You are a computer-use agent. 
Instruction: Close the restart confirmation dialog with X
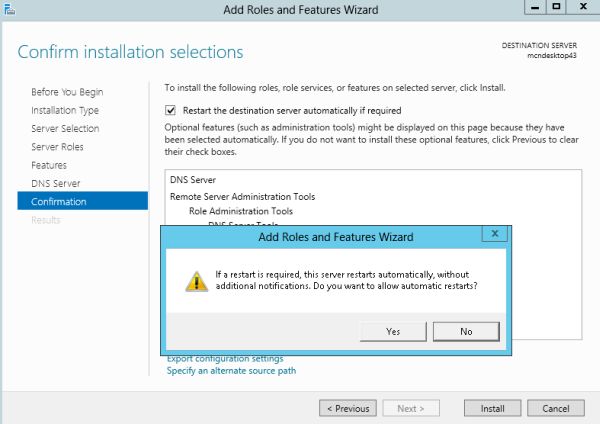493,234
